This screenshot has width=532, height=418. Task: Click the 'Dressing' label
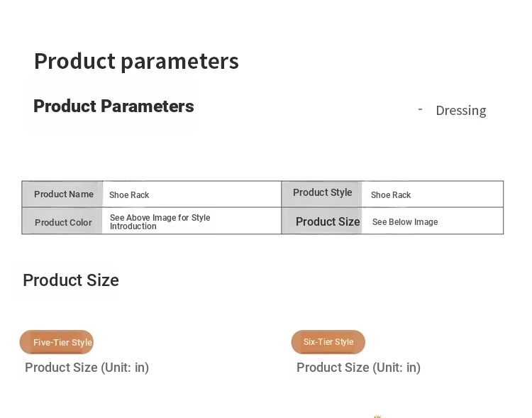pyautogui.click(x=461, y=111)
